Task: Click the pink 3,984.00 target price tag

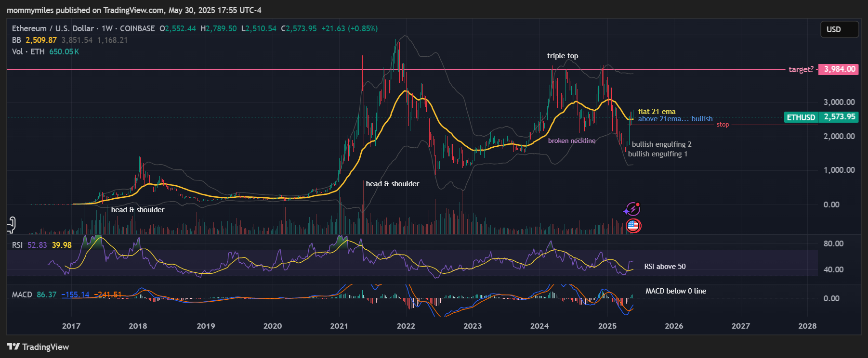Action: [x=839, y=69]
